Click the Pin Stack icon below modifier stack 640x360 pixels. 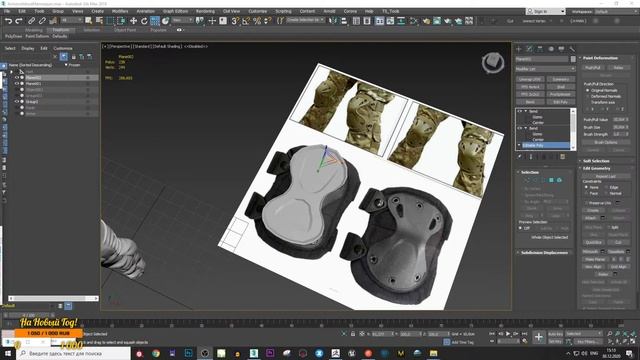[520, 157]
